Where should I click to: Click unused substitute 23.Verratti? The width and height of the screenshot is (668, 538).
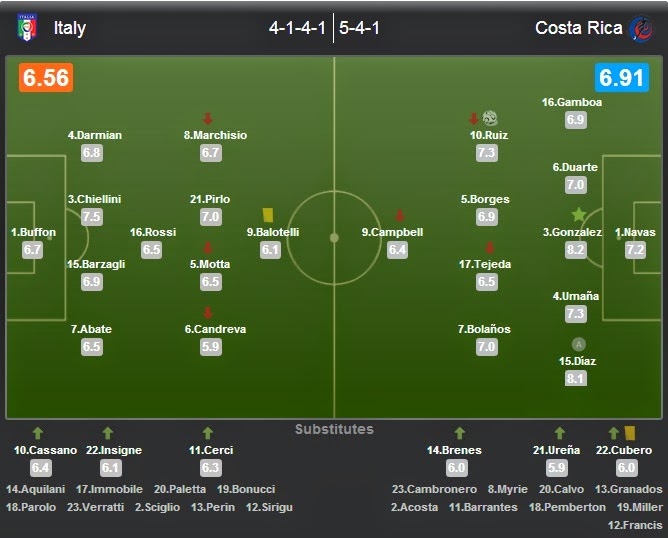[94, 507]
